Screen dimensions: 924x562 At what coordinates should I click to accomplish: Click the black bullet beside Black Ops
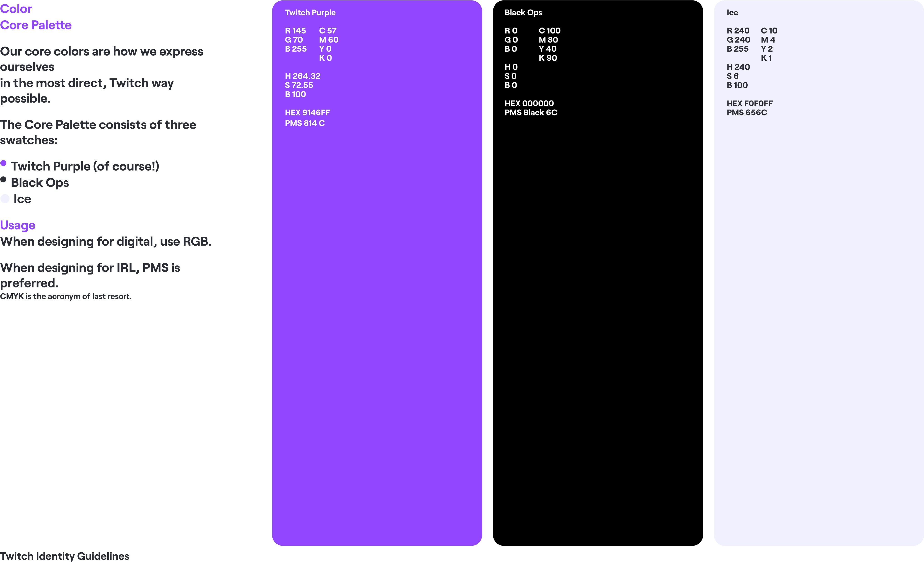3,179
